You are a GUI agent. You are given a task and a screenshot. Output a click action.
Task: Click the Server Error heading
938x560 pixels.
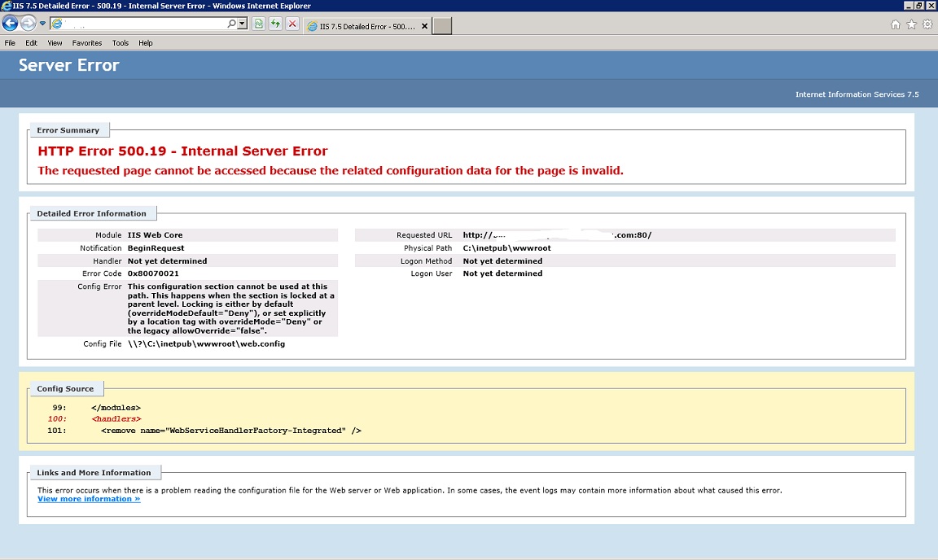point(68,65)
